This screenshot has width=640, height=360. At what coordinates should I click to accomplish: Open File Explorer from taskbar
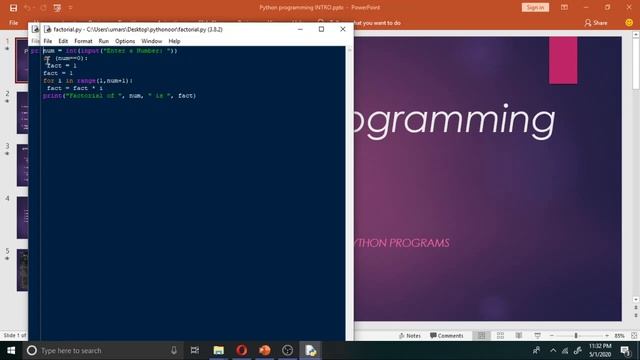[219, 351]
